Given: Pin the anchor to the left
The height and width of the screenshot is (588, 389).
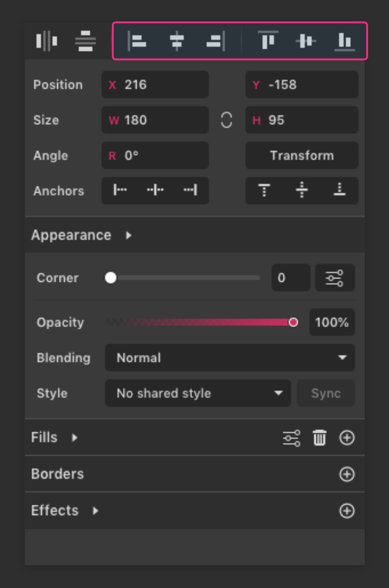Looking at the screenshot, I should (119, 191).
